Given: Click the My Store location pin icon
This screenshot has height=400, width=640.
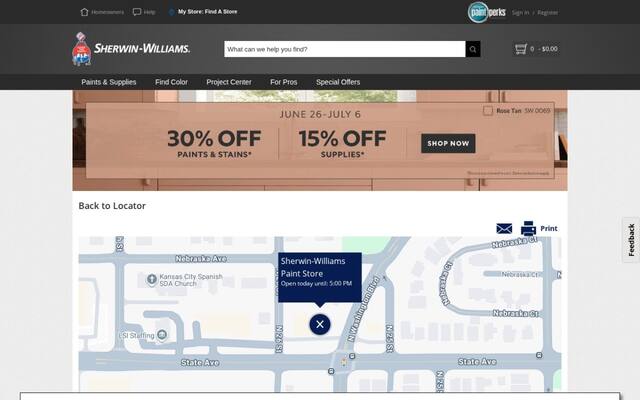Looking at the screenshot, I should pyautogui.click(x=171, y=12).
